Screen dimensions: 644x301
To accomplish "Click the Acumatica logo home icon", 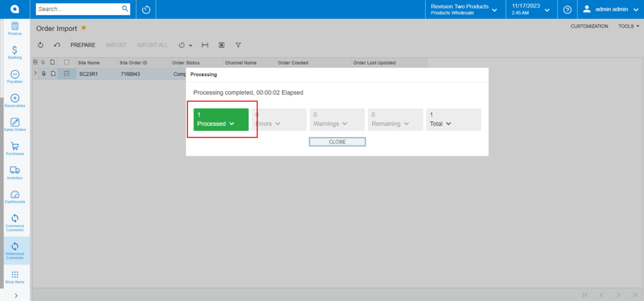I will [15, 9].
